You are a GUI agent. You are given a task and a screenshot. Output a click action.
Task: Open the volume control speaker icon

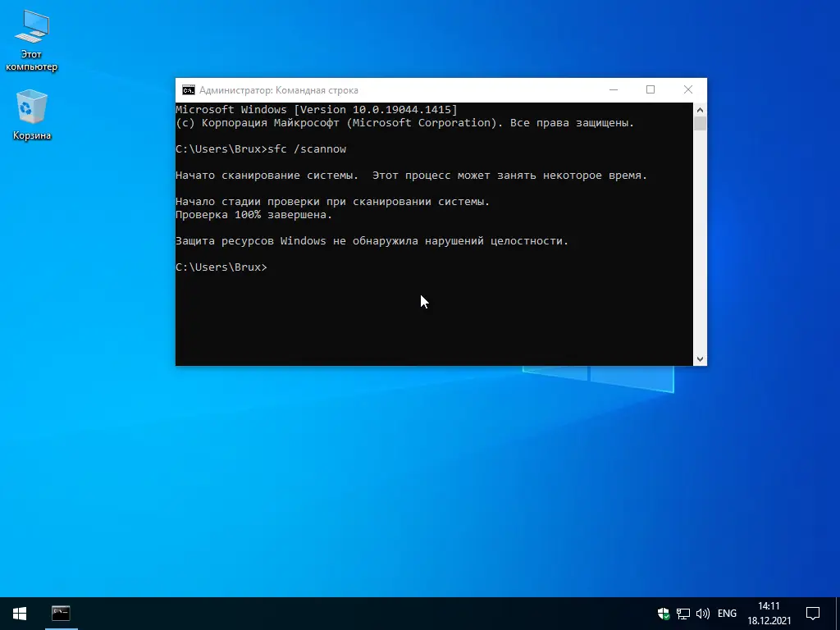(x=703, y=613)
